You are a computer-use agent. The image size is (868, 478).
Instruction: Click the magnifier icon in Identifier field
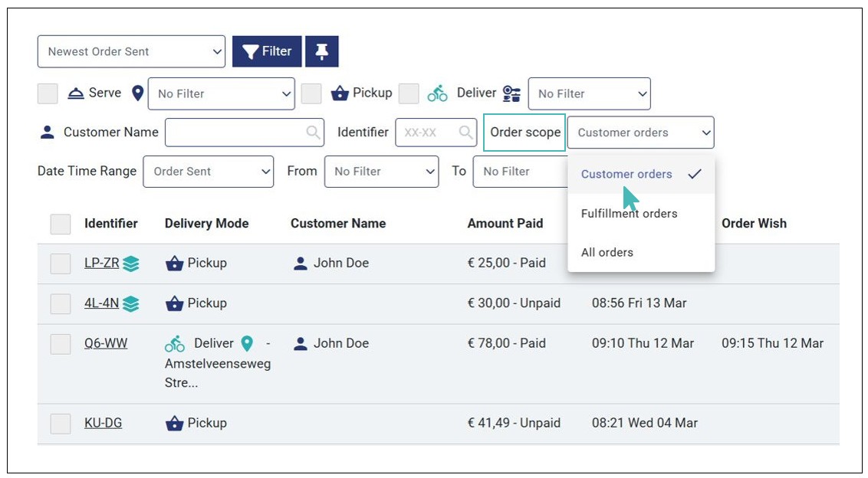pos(465,133)
